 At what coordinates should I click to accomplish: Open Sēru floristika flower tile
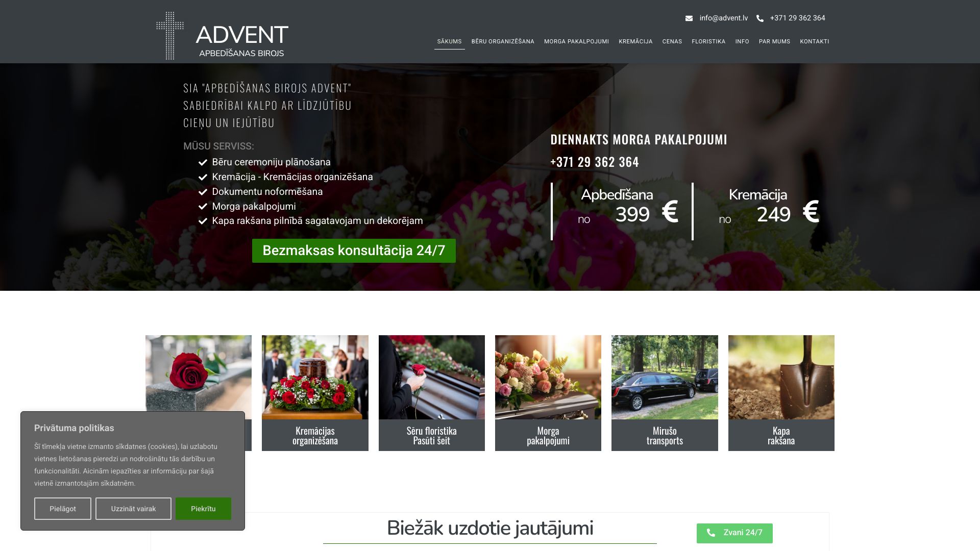[x=431, y=378]
